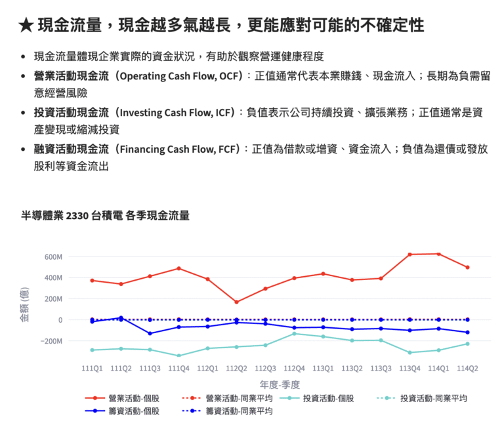Click the blue financing point at 111Q3
Image resolution: width=504 pixels, height=425 pixels.
(x=150, y=334)
